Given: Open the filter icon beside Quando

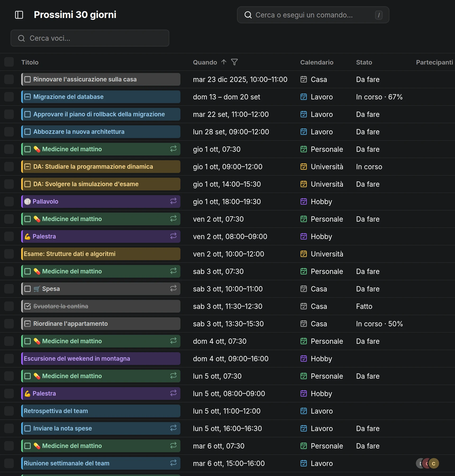Looking at the screenshot, I should pos(234,62).
